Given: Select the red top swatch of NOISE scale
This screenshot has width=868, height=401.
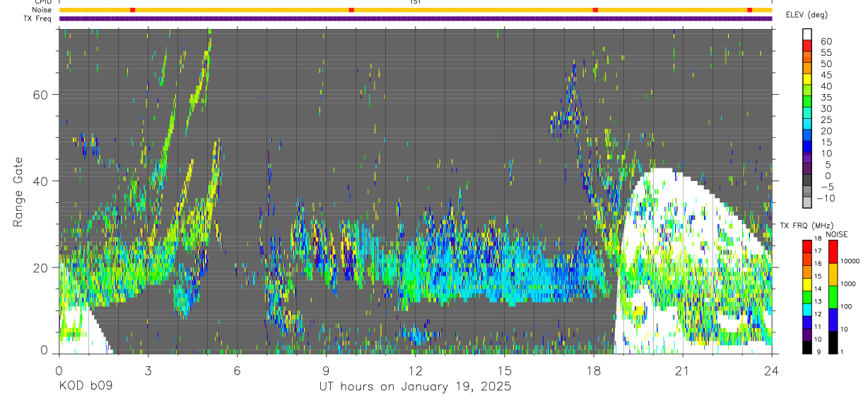Looking at the screenshot, I should [x=832, y=250].
